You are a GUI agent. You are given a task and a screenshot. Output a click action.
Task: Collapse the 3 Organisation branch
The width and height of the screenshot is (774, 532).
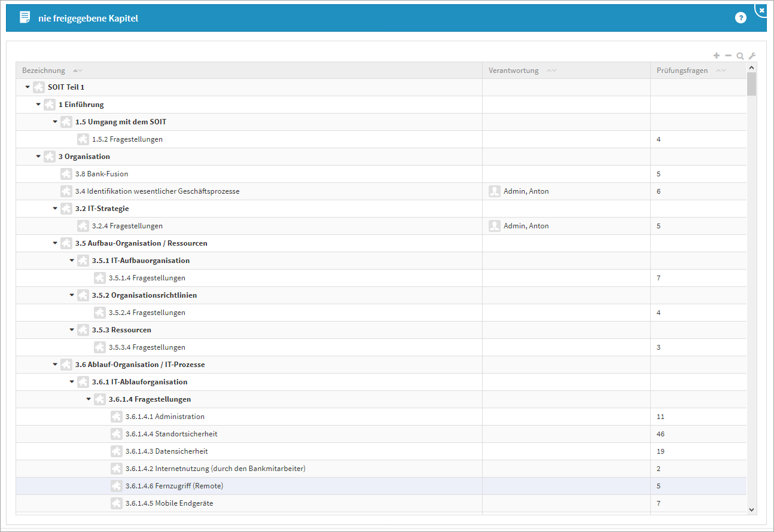[38, 157]
